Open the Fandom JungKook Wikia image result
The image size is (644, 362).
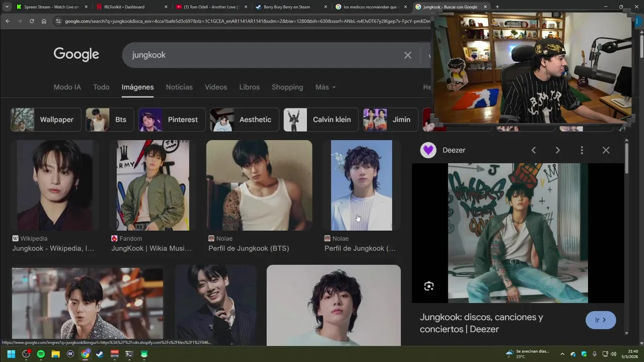point(153,186)
